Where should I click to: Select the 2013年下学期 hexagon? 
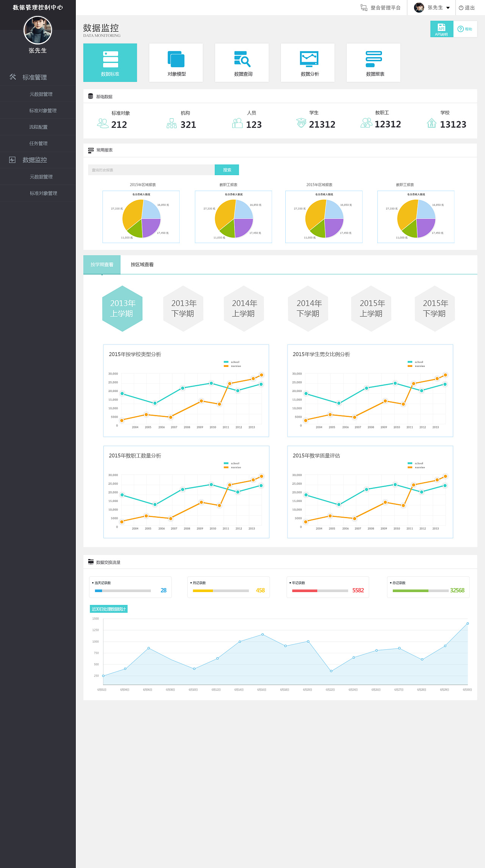coord(183,309)
